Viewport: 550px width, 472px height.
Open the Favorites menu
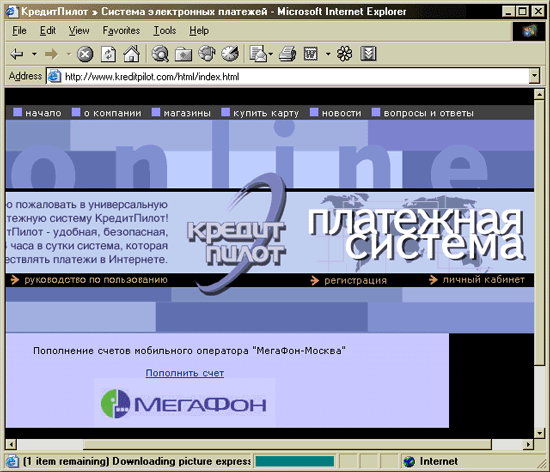[121, 31]
